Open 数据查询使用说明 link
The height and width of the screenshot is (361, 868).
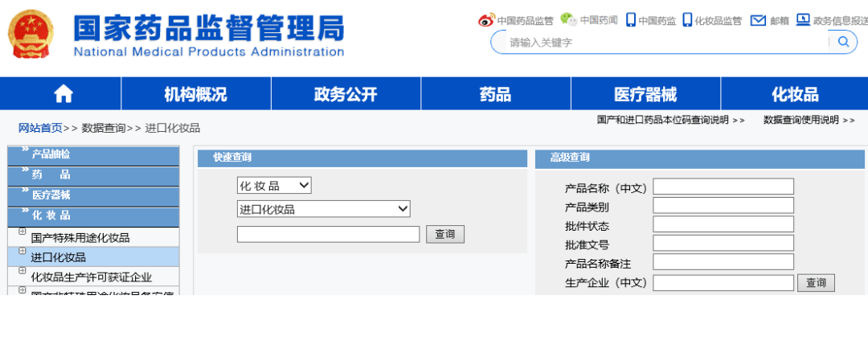click(x=809, y=120)
